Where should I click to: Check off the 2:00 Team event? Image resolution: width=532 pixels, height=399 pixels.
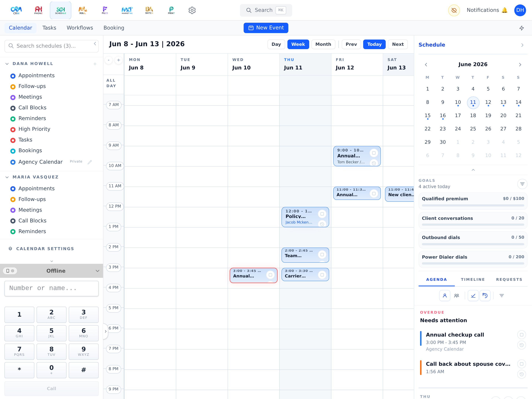coord(322,255)
